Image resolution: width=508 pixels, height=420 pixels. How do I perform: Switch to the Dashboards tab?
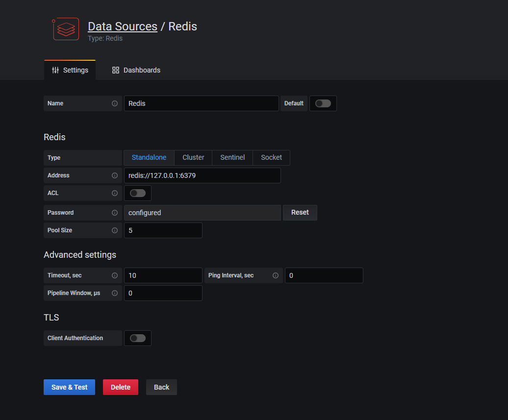[x=136, y=70]
